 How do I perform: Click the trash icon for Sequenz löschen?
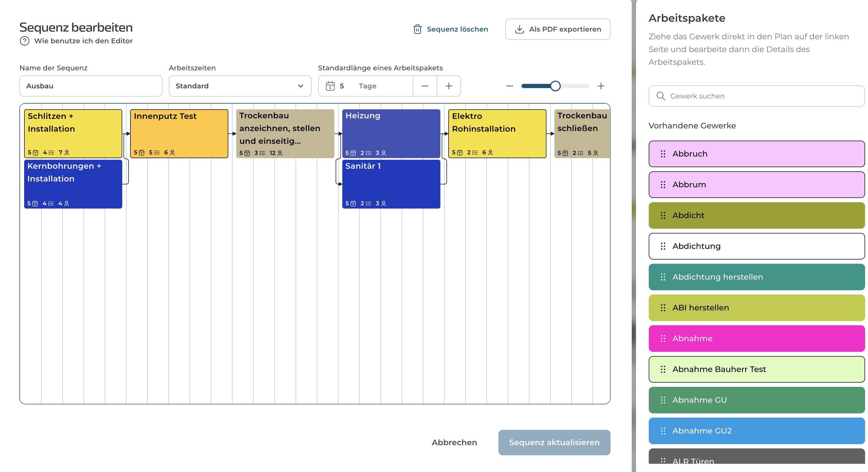[417, 29]
